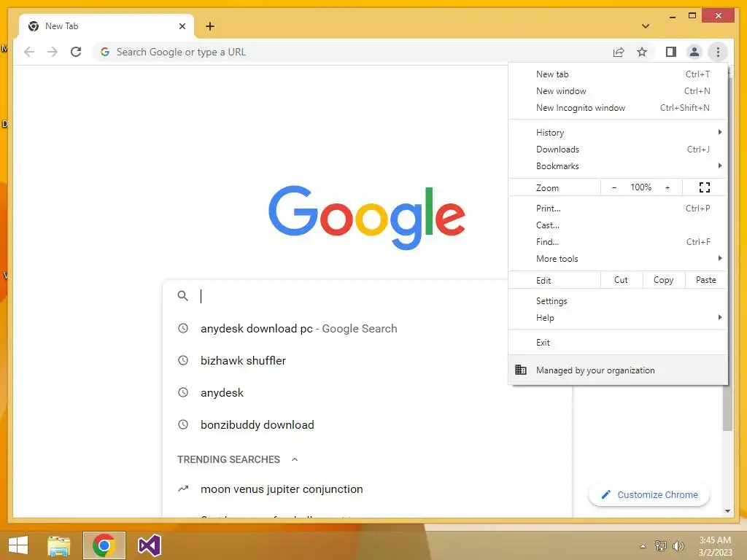
Task: Show hidden tray icons arrow
Action: point(643,545)
